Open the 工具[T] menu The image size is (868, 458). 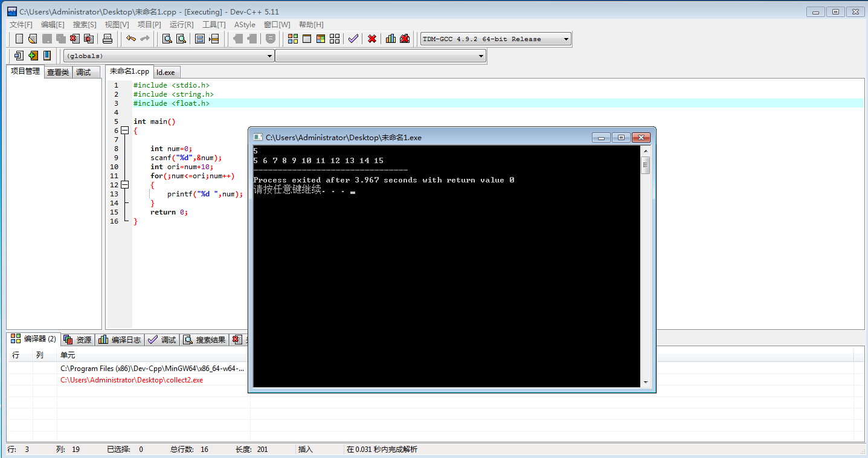tap(214, 25)
